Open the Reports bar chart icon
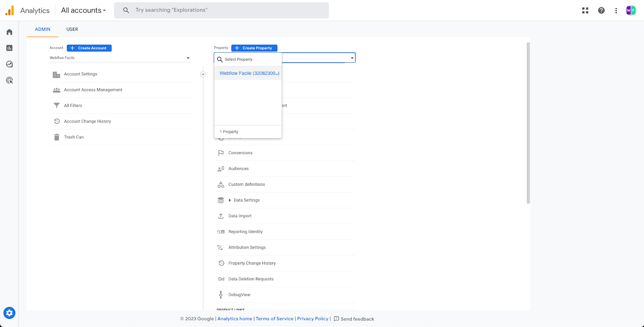 pyautogui.click(x=9, y=48)
